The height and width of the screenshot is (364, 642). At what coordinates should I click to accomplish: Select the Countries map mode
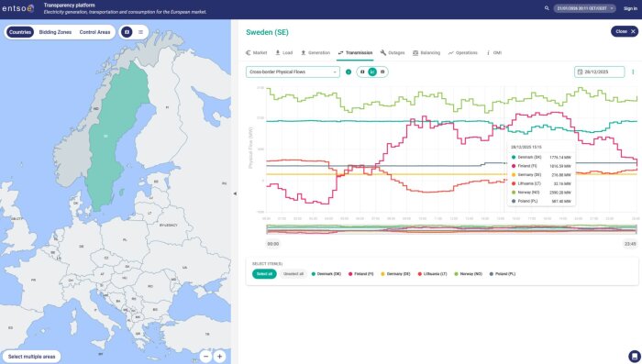pyautogui.click(x=20, y=32)
